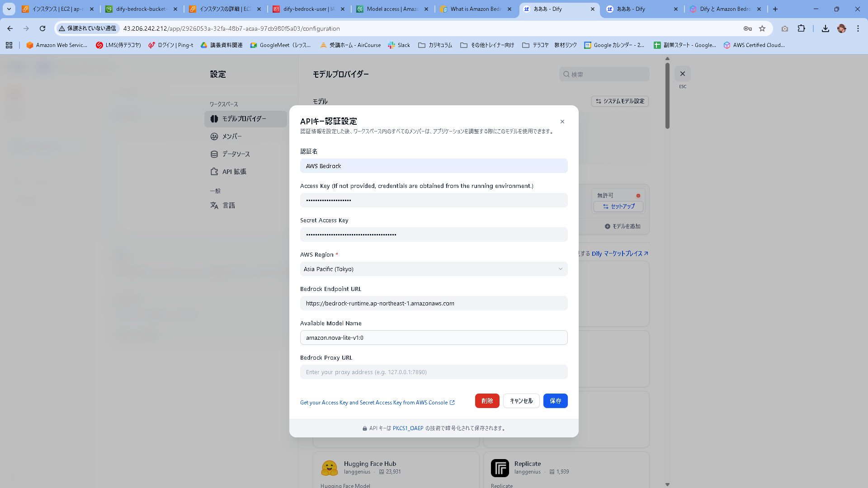Click the データソース database icon
868x488 pixels.
point(214,154)
